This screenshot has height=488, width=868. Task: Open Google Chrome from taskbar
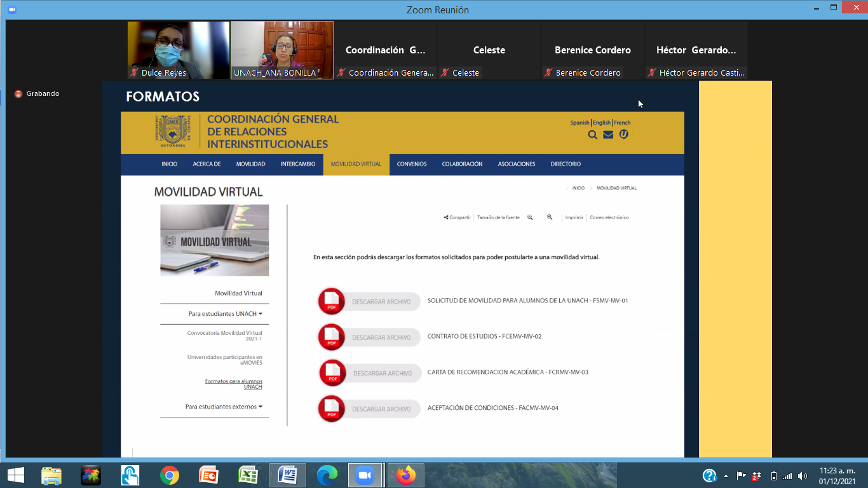169,475
